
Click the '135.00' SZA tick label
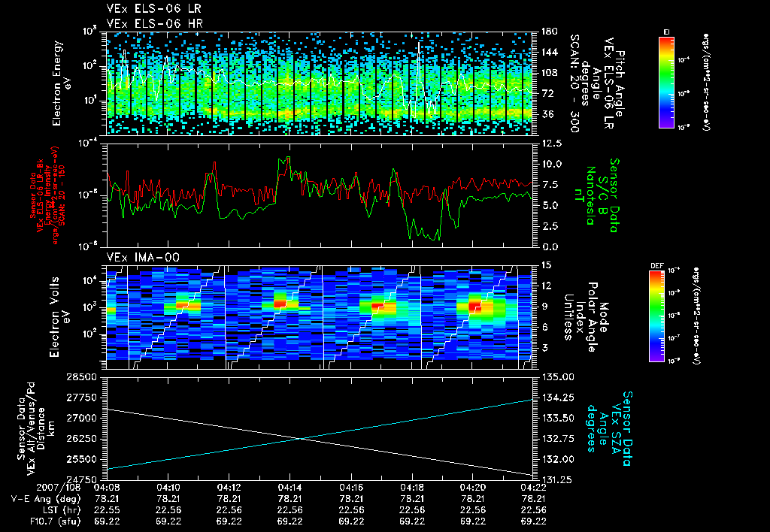tap(557, 377)
